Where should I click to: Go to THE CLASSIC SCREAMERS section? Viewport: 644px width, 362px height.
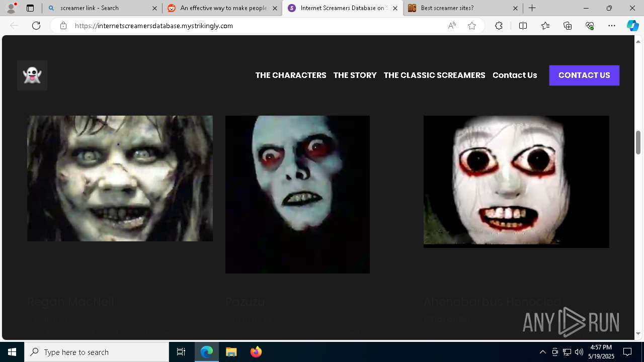coord(434,75)
